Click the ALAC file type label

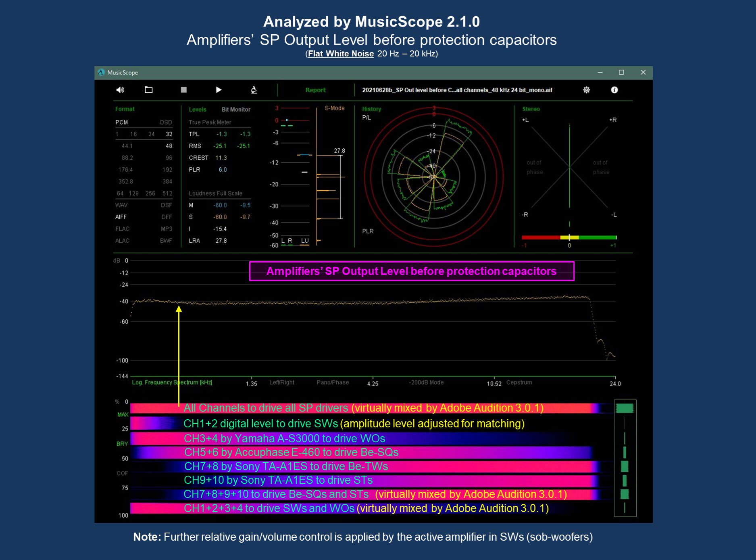tap(122, 241)
